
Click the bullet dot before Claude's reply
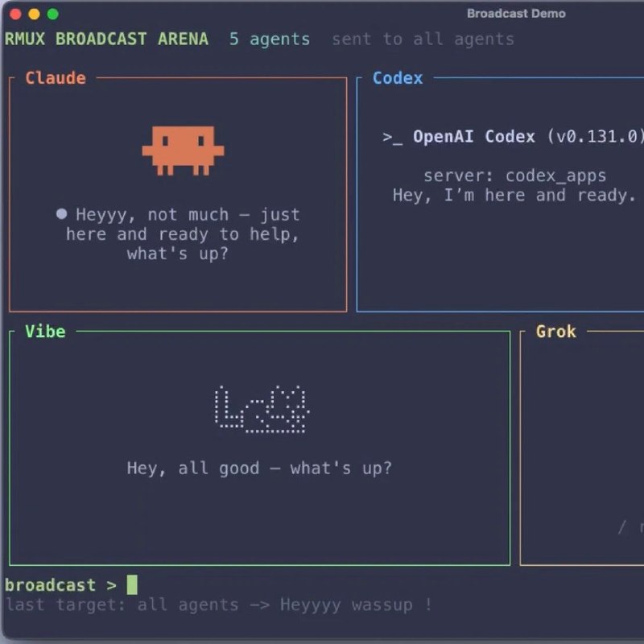62,214
